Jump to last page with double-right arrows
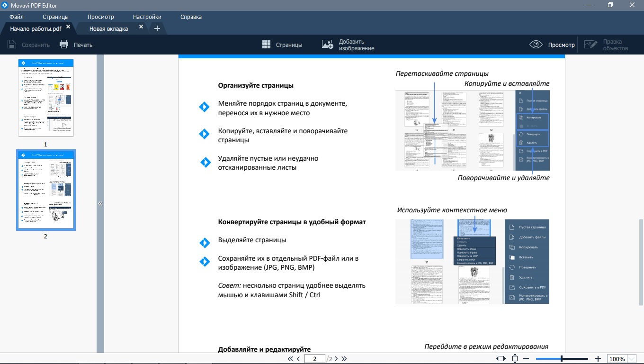Screen dimensions: 644x364 (x=344, y=359)
